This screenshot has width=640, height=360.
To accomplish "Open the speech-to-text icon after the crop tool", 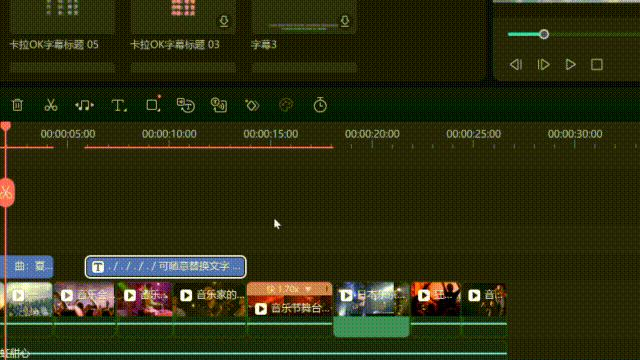I will pyautogui.click(x=186, y=105).
